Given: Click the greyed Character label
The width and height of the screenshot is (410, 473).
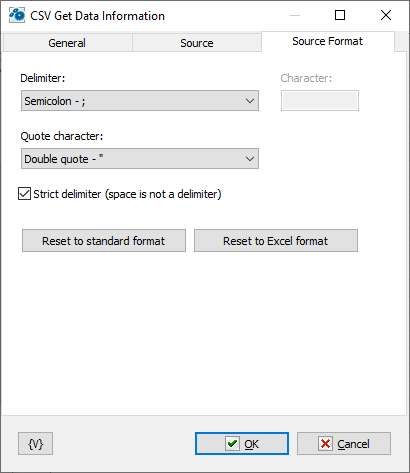Looking at the screenshot, I should (x=306, y=78).
